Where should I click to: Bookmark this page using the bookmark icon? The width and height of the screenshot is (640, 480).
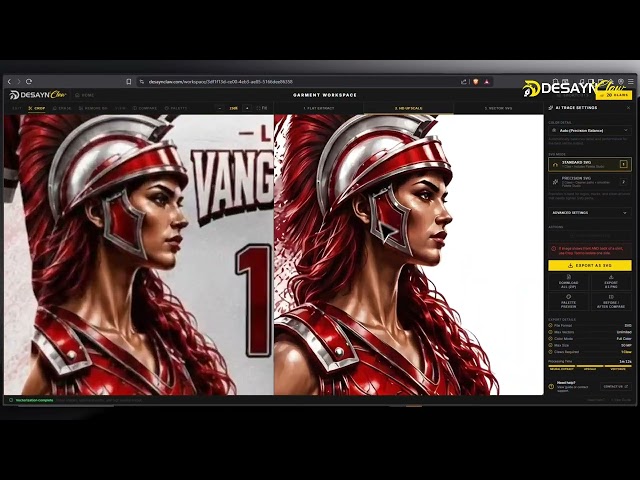pos(129,82)
